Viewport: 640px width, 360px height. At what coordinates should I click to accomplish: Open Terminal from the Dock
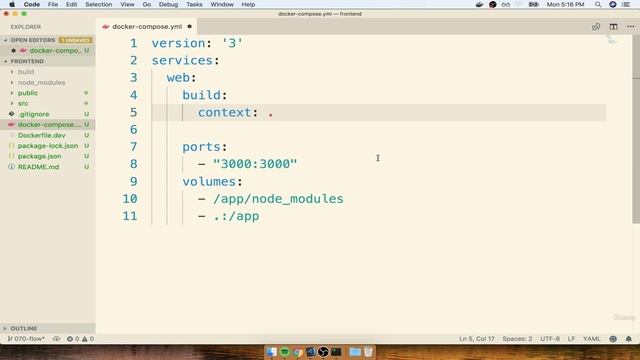click(336, 351)
